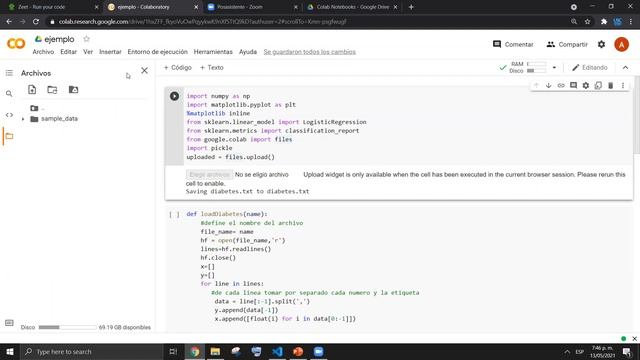The width and height of the screenshot is (640, 360).
Task: Open the code snippets sidebar icon
Action: coord(9,115)
